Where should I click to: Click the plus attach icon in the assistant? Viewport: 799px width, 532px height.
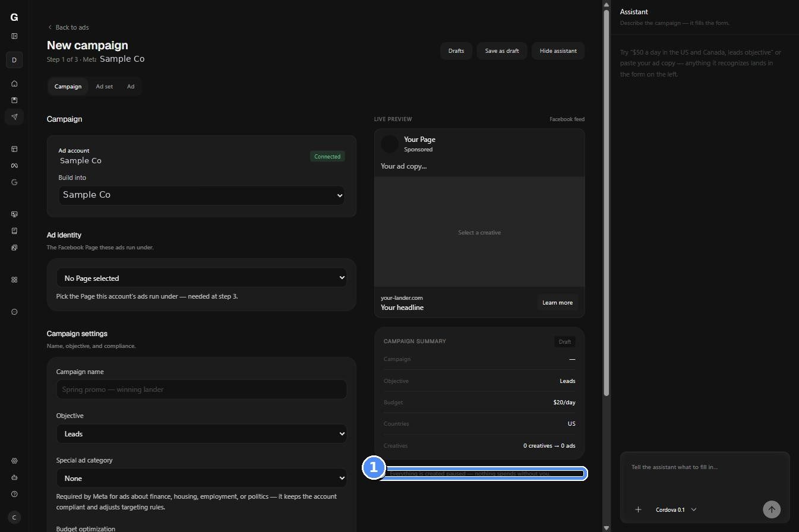[x=638, y=509]
